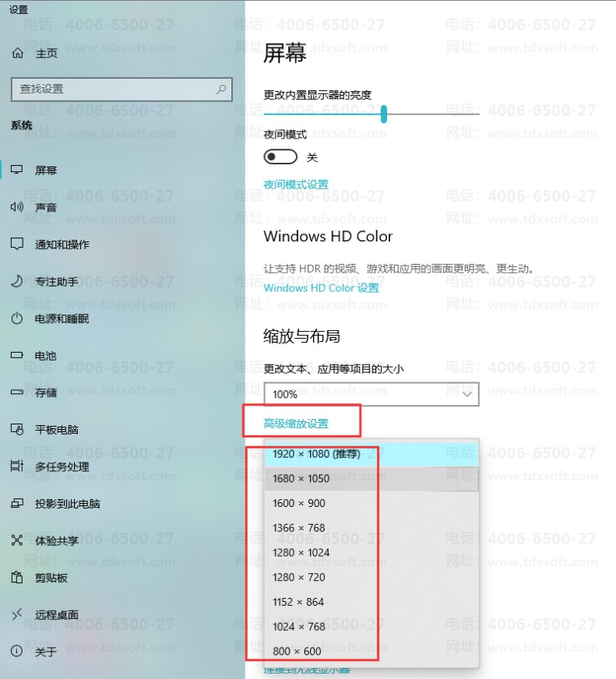This screenshot has width=616, height=679.
Task: Select 1680 × 1050 resolution
Action: point(371,479)
